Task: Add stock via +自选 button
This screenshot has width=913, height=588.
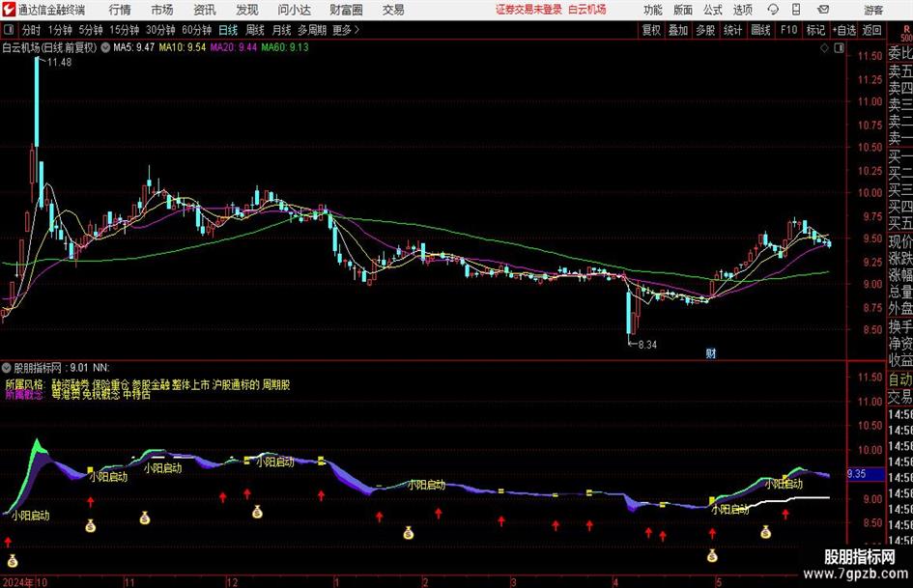Action: coord(843,30)
